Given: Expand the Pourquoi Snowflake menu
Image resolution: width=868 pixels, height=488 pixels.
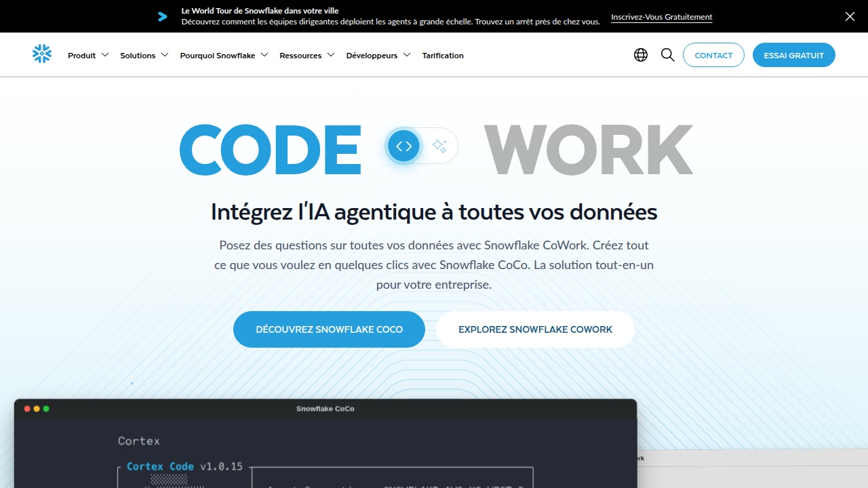Looking at the screenshot, I should tap(224, 56).
